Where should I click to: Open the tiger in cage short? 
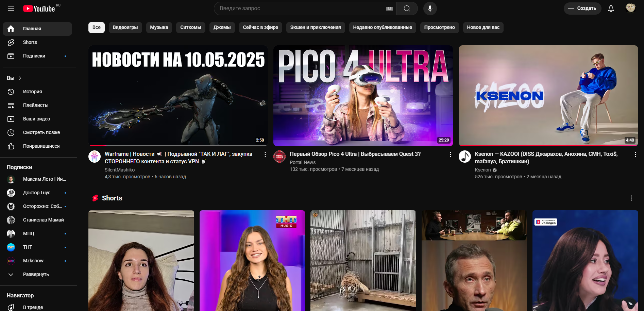pyautogui.click(x=363, y=261)
